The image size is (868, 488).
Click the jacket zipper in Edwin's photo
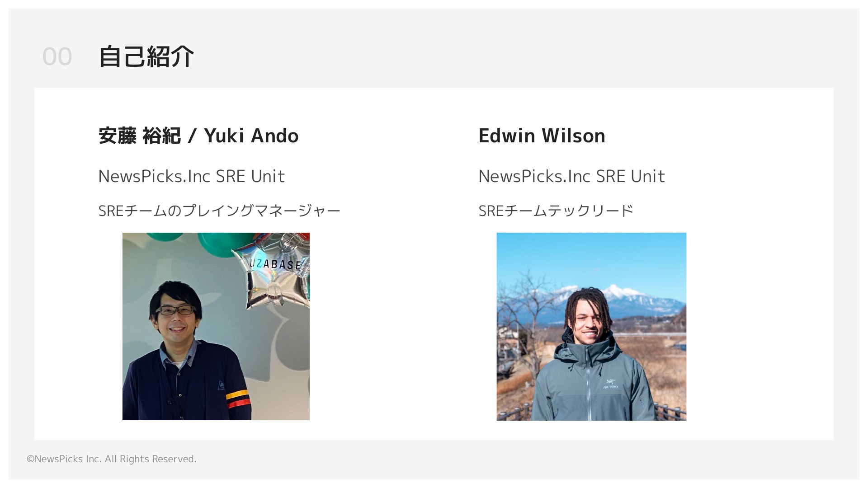(589, 389)
